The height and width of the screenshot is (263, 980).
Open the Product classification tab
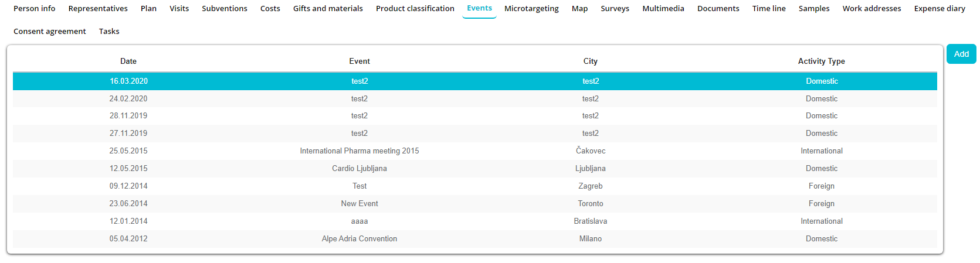tap(415, 9)
